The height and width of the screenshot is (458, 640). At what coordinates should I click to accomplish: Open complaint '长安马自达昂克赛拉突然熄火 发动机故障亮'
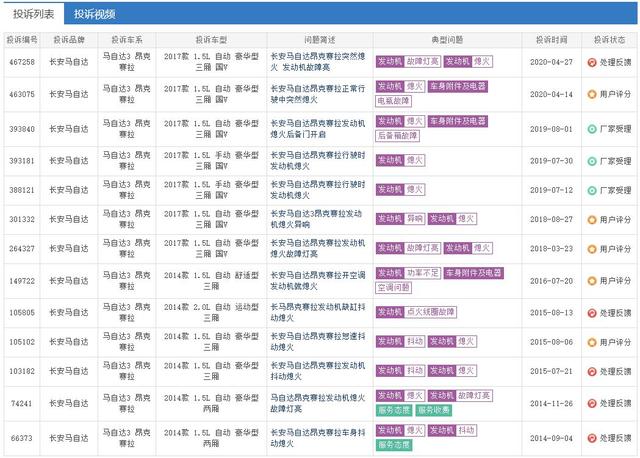tap(318, 62)
